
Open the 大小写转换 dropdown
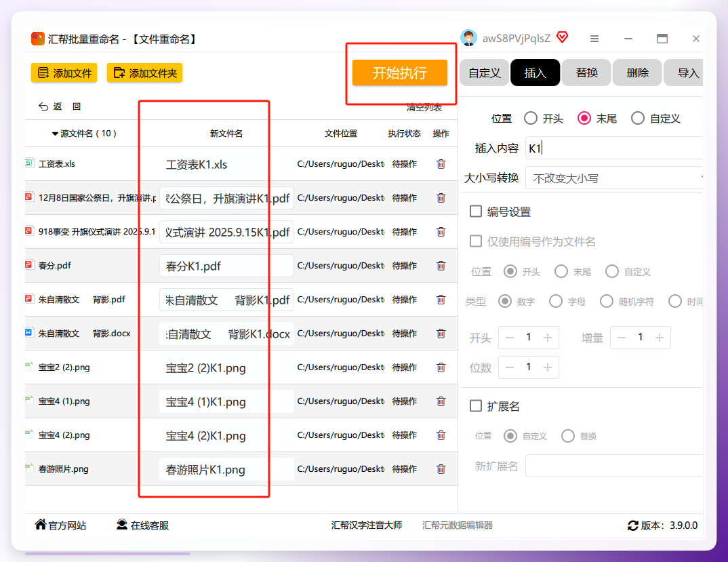614,178
